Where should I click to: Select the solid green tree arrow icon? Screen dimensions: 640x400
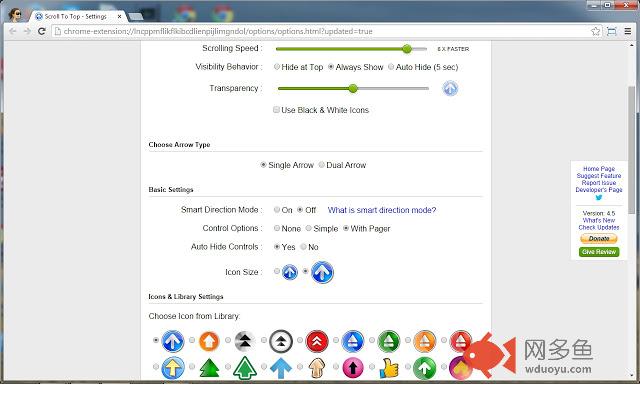point(209,369)
